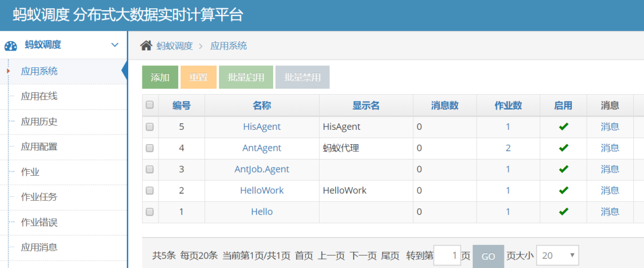Image resolution: width=644 pixels, height=268 pixels.
Task: Click job count 1 in HelloWork row
Action: pos(508,191)
